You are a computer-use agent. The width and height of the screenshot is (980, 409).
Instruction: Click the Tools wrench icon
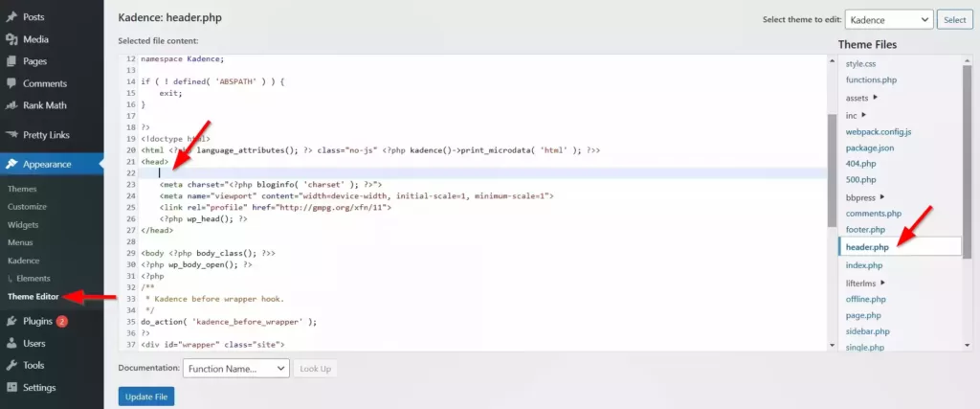tap(11, 365)
